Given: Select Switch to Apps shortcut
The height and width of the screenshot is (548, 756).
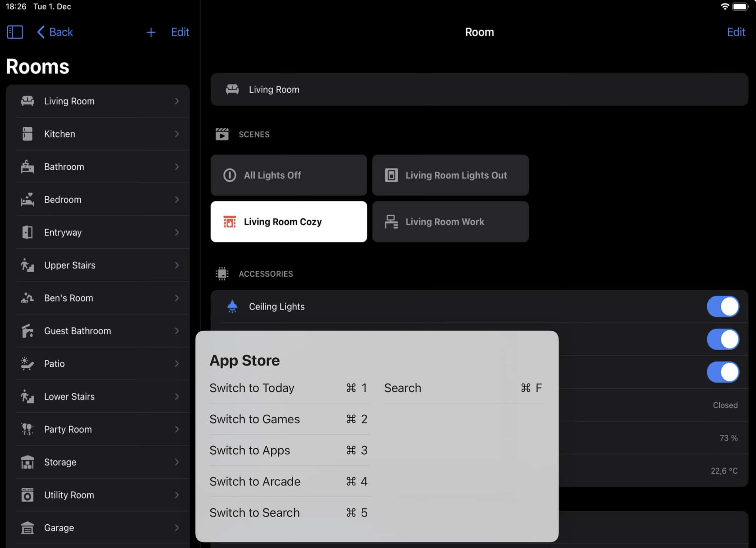Looking at the screenshot, I should (x=289, y=450).
